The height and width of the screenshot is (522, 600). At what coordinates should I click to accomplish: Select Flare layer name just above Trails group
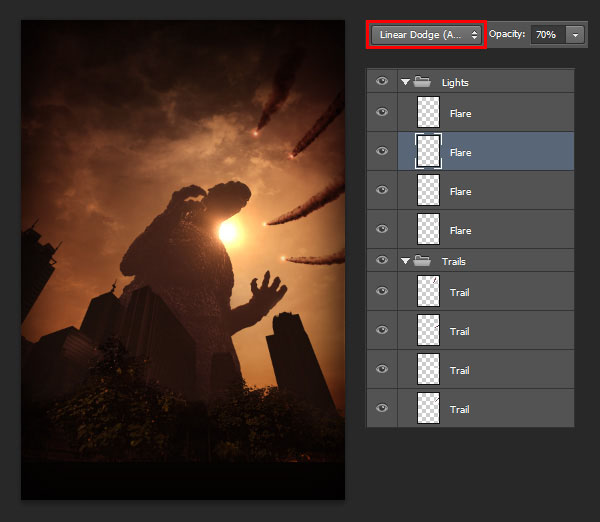(x=461, y=231)
